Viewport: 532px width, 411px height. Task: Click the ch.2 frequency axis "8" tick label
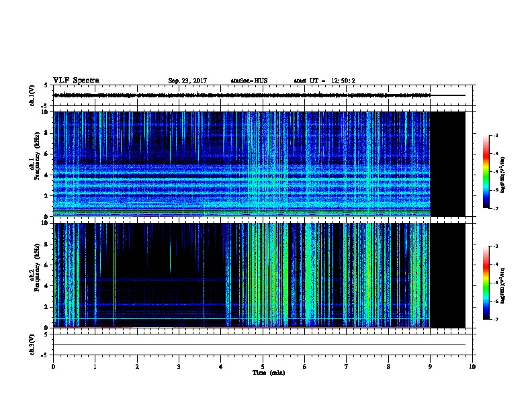[x=47, y=244]
